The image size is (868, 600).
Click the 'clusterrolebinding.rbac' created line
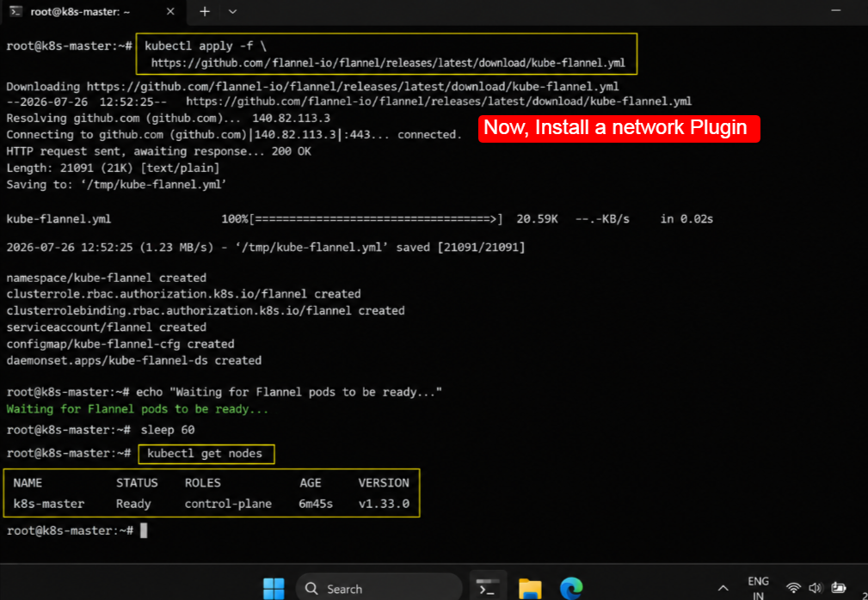tap(206, 311)
